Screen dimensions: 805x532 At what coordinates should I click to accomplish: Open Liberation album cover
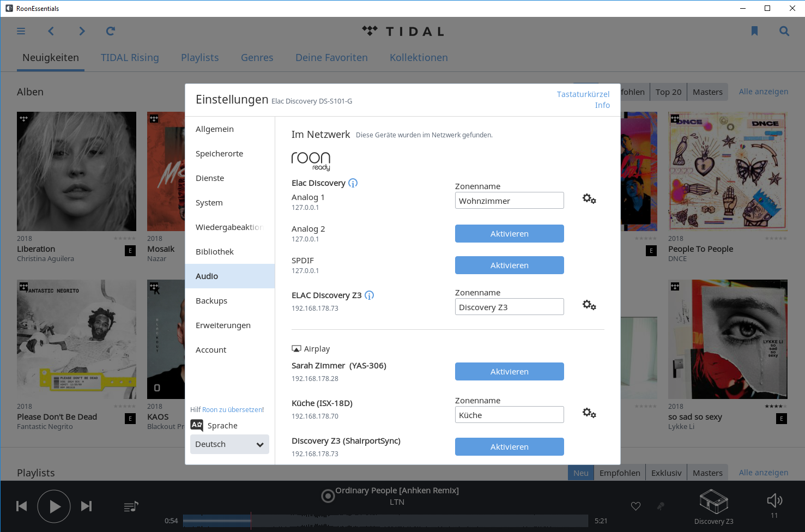click(x=76, y=171)
